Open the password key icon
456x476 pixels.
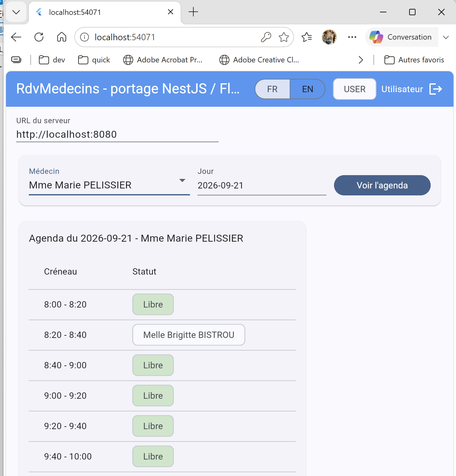266,37
